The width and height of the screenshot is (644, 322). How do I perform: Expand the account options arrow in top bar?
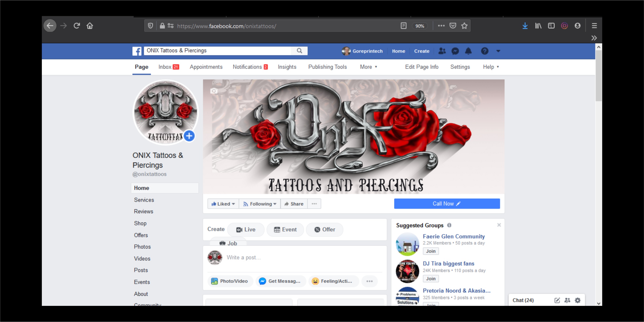click(498, 51)
